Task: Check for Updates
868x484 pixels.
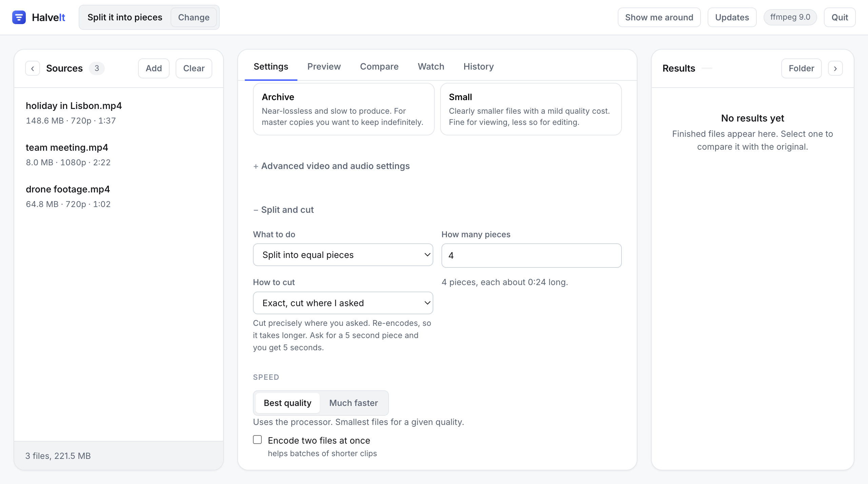Action: (x=732, y=17)
